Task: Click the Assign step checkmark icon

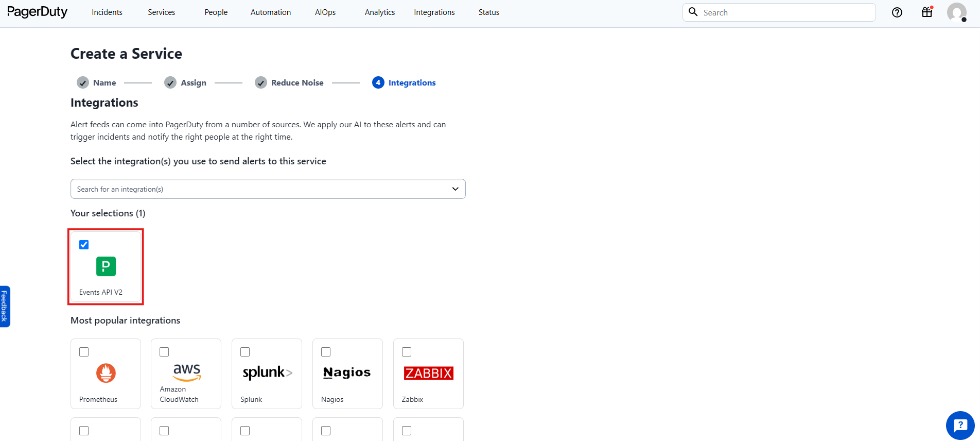Action: (x=170, y=82)
